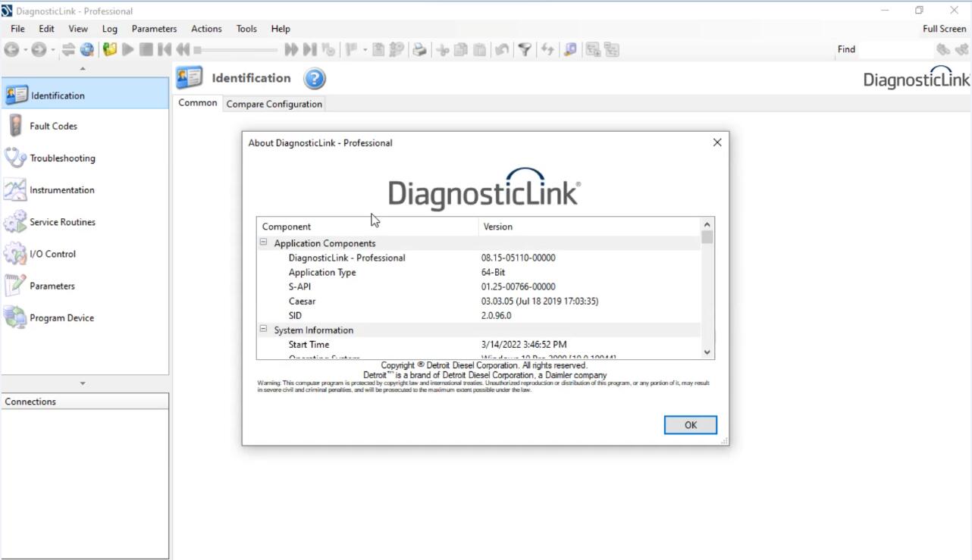The image size is (972, 560).
Task: Open the Log menu
Action: [110, 29]
